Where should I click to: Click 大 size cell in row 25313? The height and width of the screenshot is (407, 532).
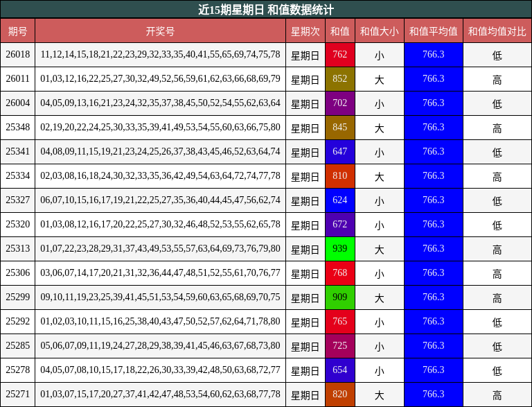pos(380,249)
